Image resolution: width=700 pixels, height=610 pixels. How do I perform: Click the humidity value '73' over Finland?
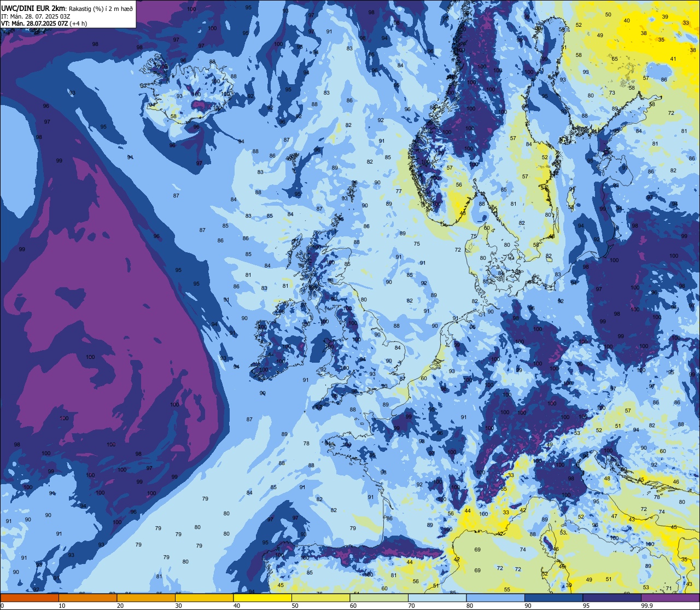point(612,93)
